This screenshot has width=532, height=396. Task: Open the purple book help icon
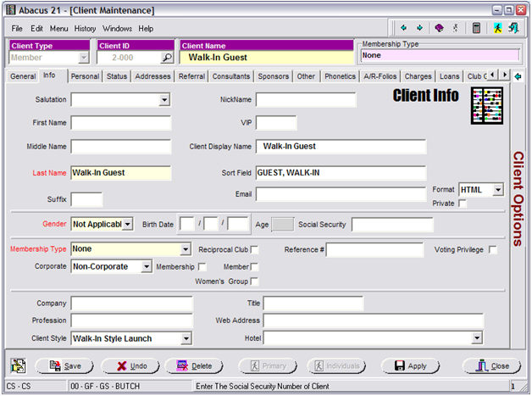click(x=440, y=28)
